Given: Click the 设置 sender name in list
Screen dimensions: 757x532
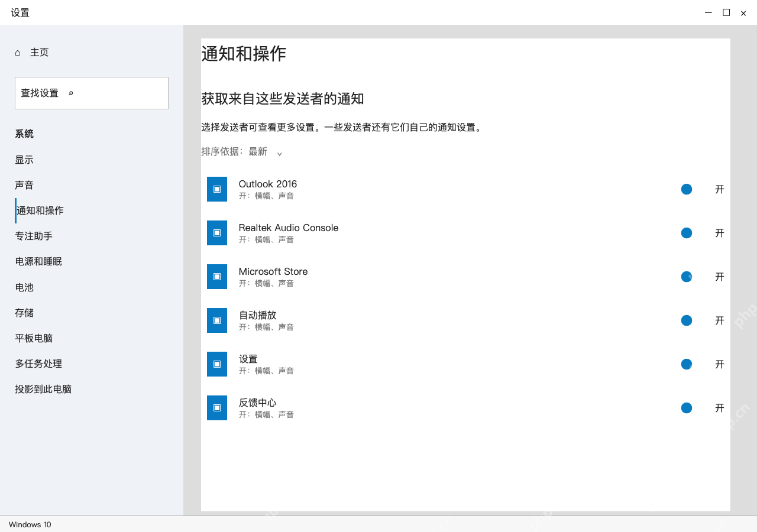Looking at the screenshot, I should 248,359.
